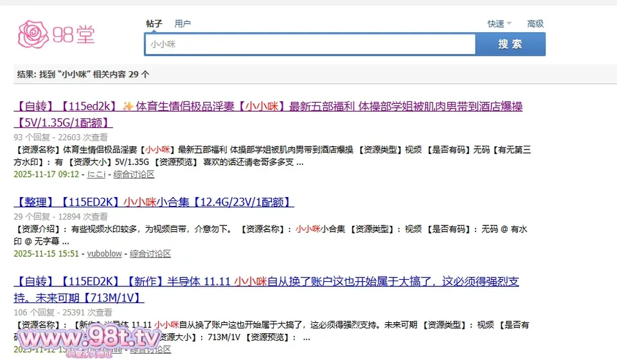Click the text 93 个回复 - 22603 次查看
The image size is (617, 364).
60,137
